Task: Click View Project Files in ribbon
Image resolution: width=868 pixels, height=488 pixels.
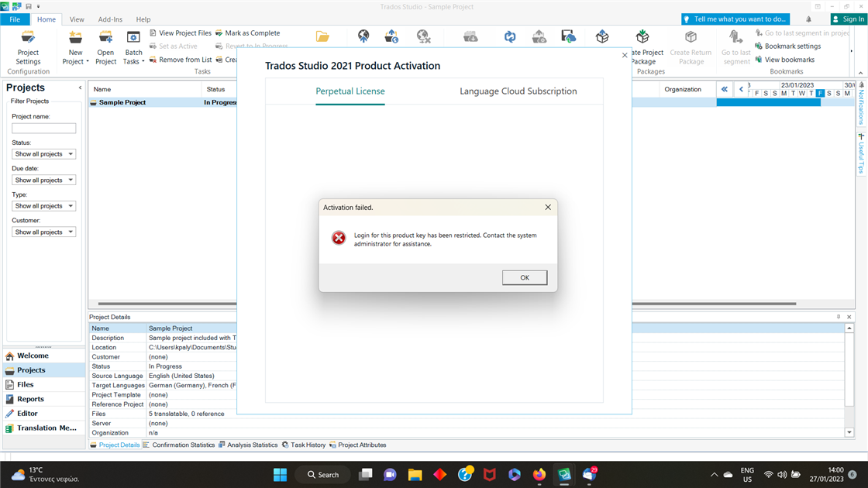Action: [180, 33]
